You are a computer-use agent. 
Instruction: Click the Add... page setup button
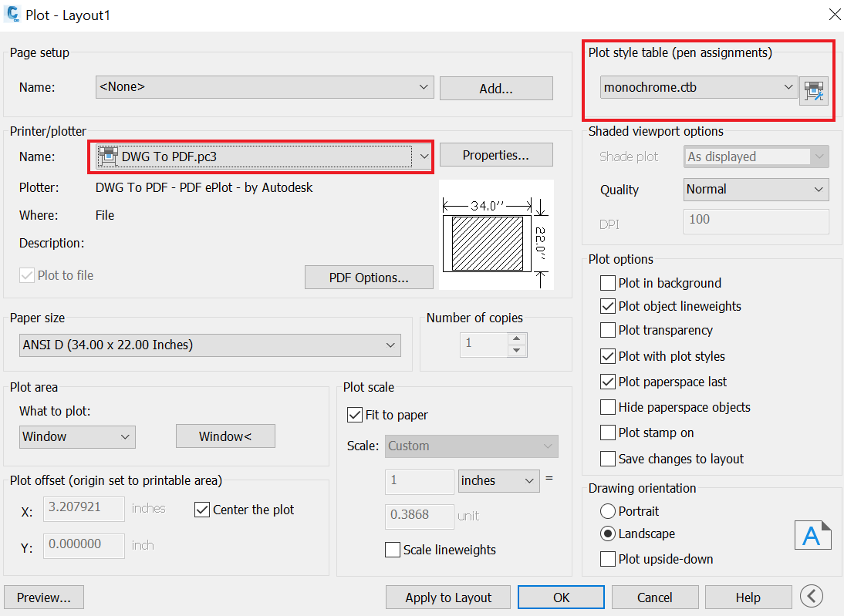click(496, 88)
